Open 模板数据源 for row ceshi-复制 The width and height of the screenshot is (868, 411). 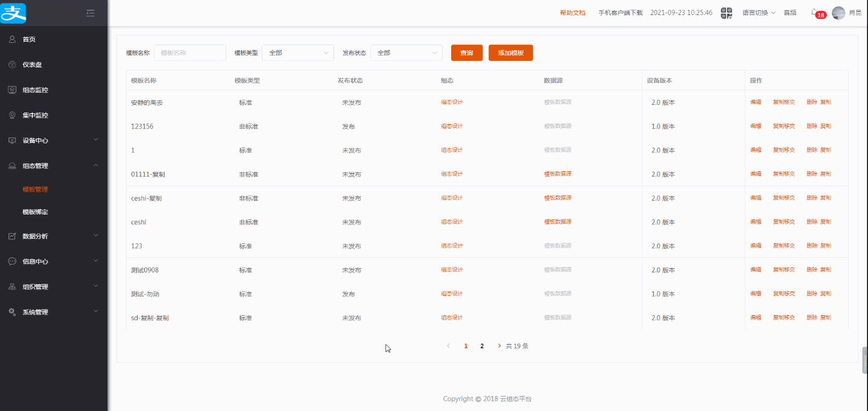coord(558,198)
